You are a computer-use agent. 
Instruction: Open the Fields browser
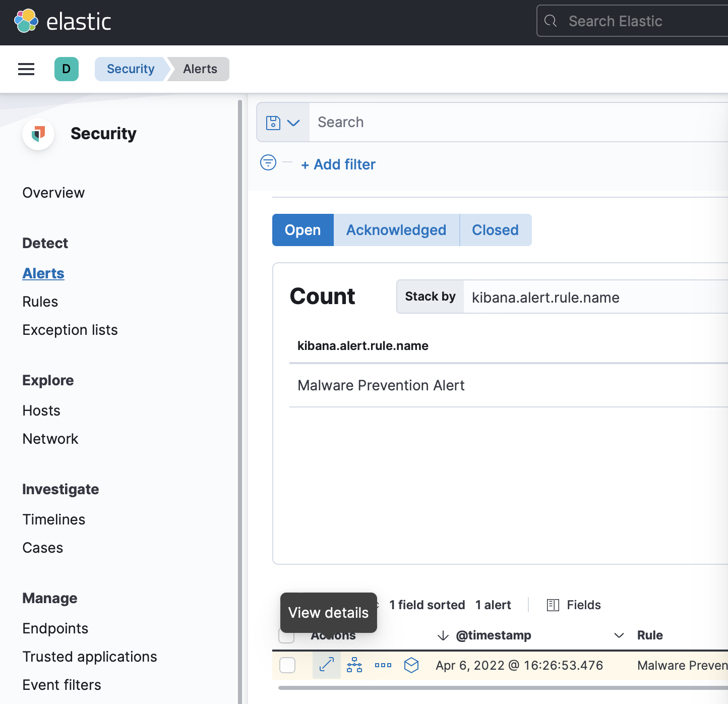point(574,605)
